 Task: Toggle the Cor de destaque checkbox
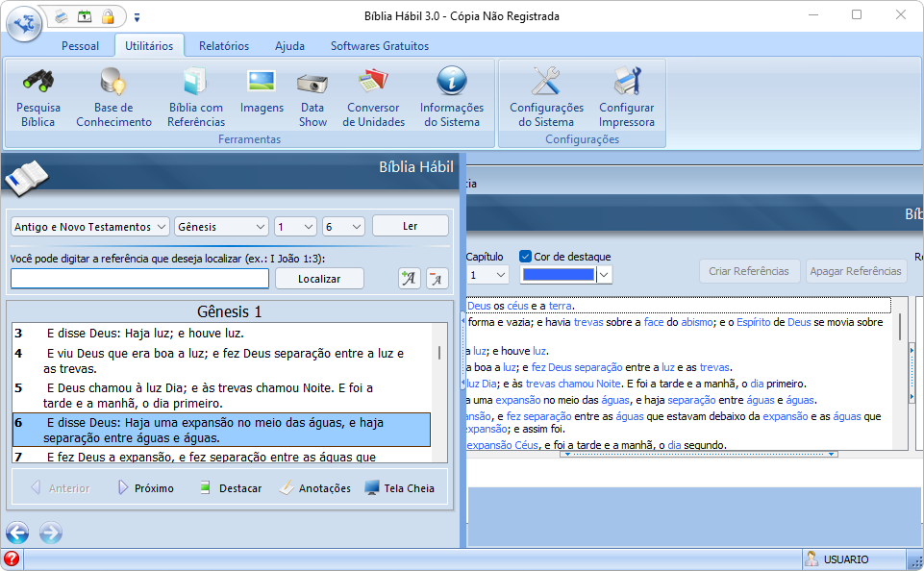coord(525,257)
